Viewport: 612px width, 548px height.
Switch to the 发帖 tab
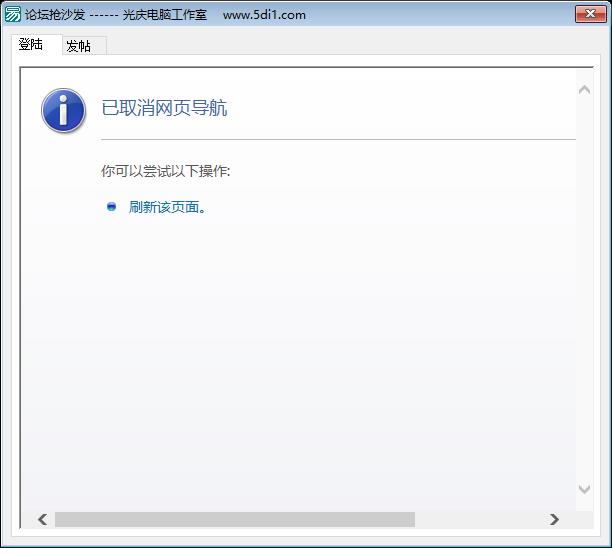click(84, 46)
